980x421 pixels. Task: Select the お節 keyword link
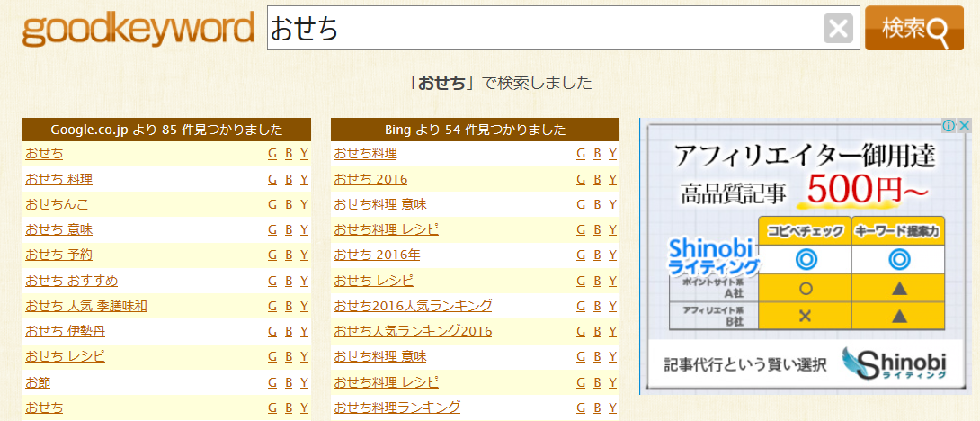click(x=38, y=382)
